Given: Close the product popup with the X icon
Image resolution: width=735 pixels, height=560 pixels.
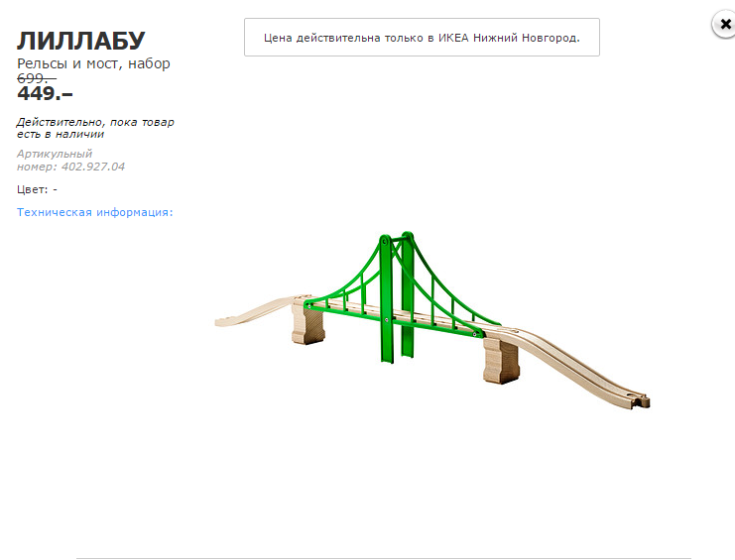Looking at the screenshot, I should 725,25.
